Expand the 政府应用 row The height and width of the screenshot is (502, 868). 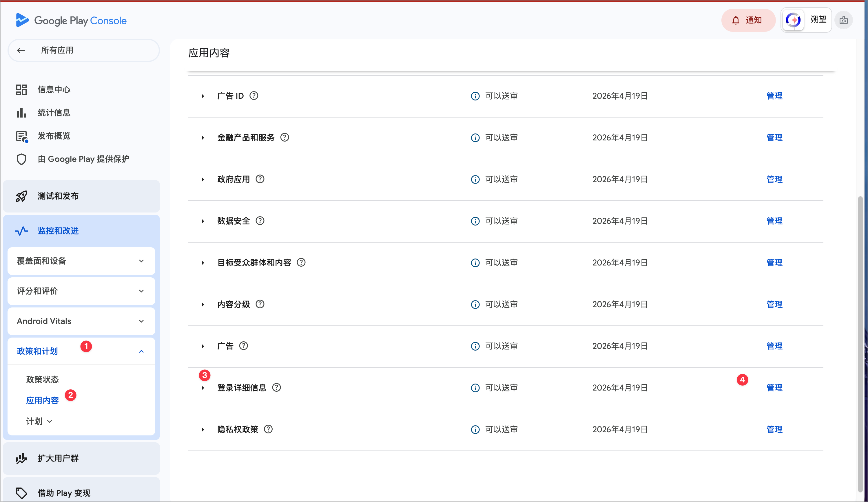pos(203,179)
